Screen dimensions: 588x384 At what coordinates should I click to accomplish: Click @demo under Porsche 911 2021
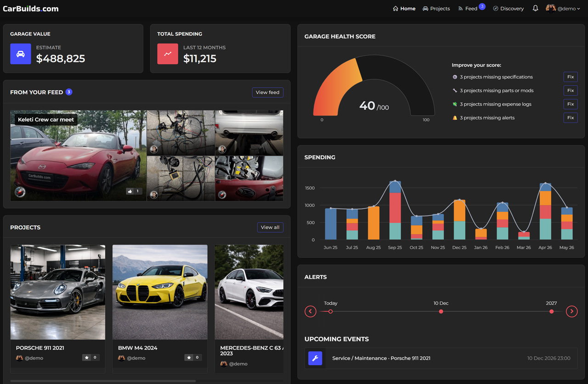(x=34, y=358)
